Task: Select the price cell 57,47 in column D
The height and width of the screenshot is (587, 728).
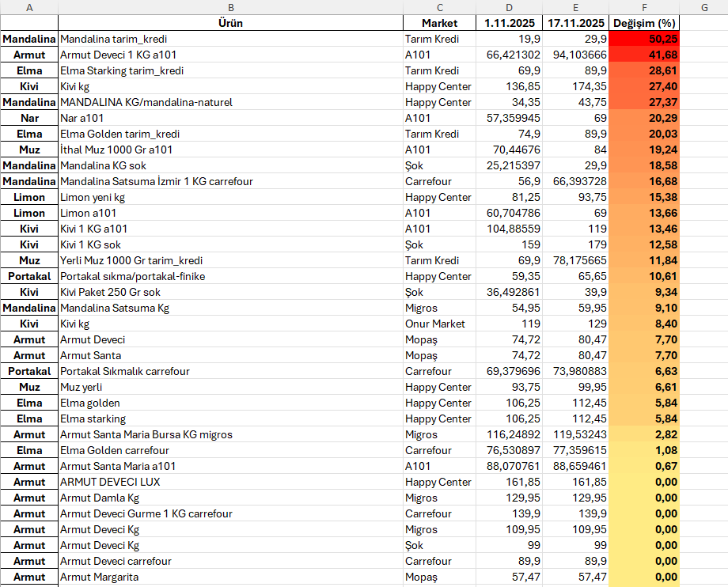Action: (510, 577)
